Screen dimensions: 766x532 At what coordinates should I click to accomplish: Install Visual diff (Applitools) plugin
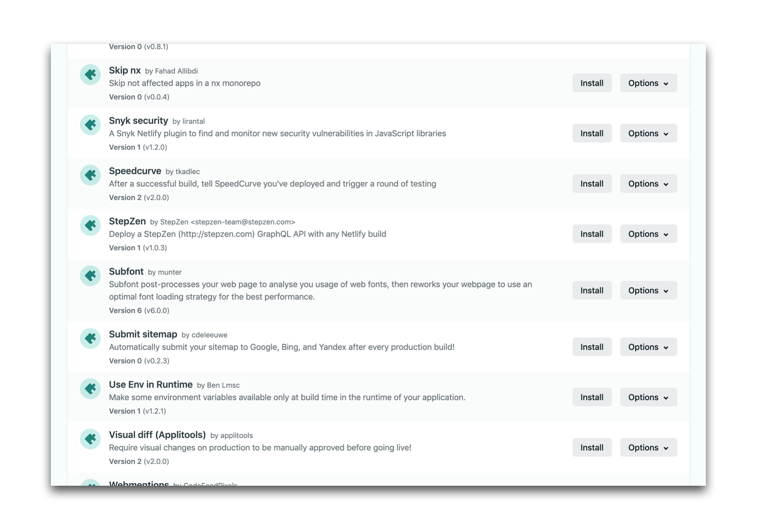click(592, 448)
